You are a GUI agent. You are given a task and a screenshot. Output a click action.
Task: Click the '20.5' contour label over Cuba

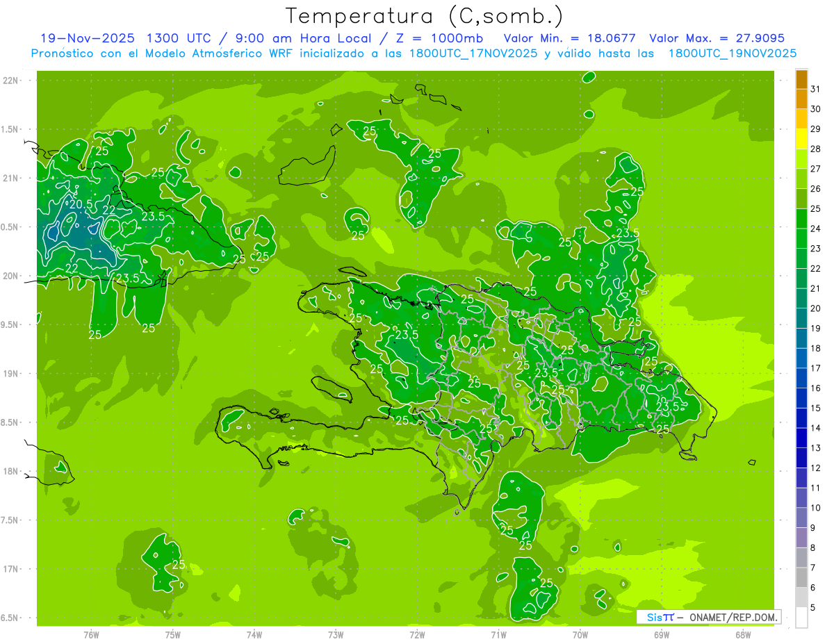point(81,204)
